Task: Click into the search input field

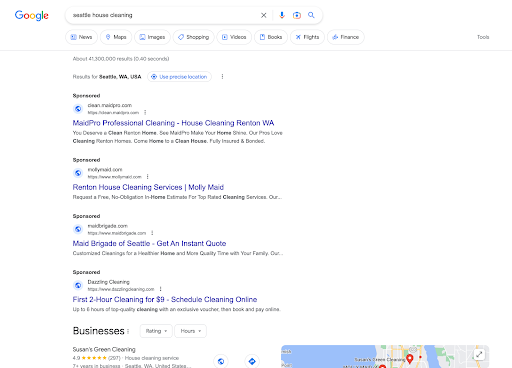Action: 163,15
